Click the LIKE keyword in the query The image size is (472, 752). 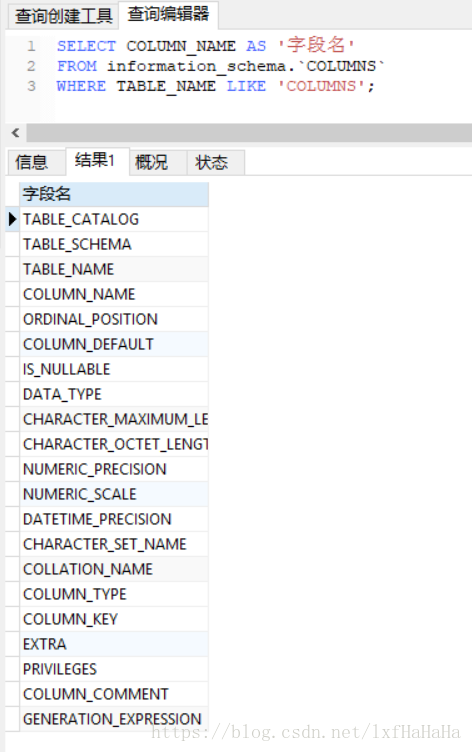tap(247, 86)
